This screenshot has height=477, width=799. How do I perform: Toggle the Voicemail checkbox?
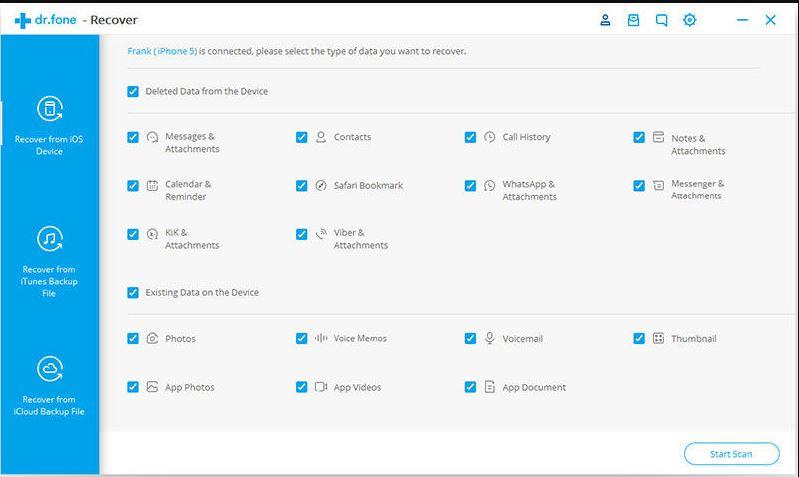(470, 338)
